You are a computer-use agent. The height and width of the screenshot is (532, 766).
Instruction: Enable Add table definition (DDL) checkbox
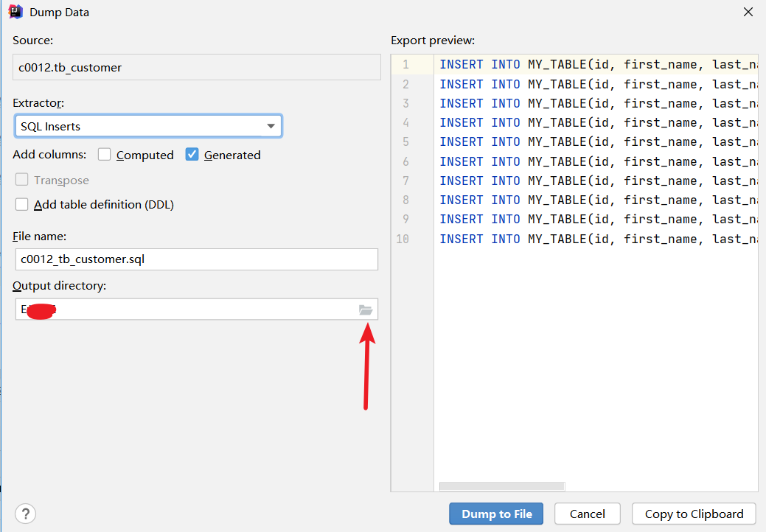coord(21,204)
